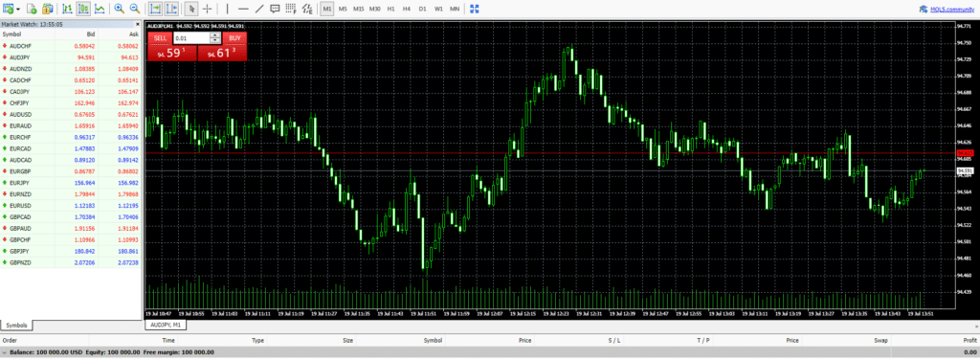Select the crosshair cursor tool
This screenshot has width=980, height=360.
click(208, 9)
